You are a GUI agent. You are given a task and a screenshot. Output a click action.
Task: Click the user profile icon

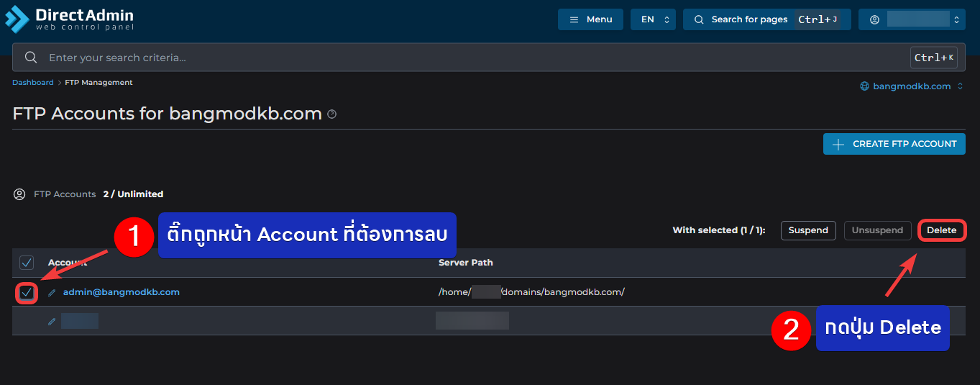(x=874, y=19)
